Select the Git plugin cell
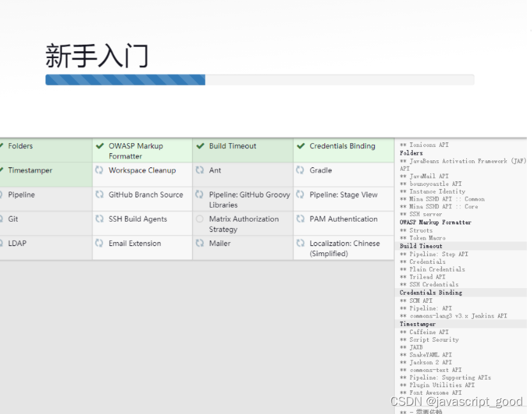This screenshot has width=532, height=414. pos(46,223)
